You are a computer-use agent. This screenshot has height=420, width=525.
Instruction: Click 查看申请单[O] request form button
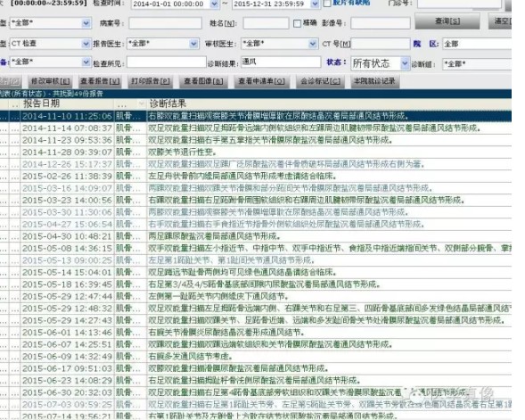tap(261, 81)
